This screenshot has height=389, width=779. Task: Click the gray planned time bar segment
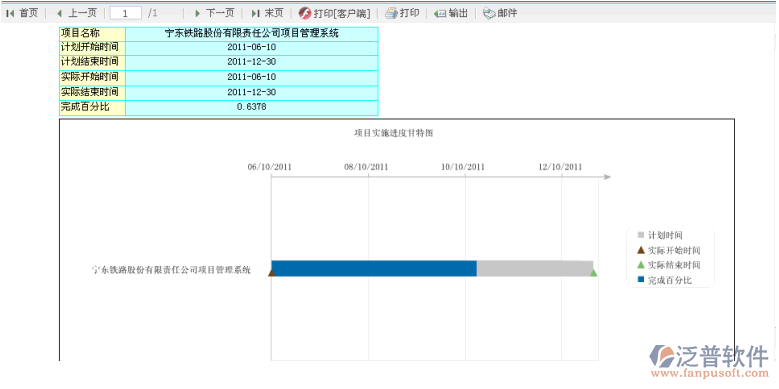(535, 268)
